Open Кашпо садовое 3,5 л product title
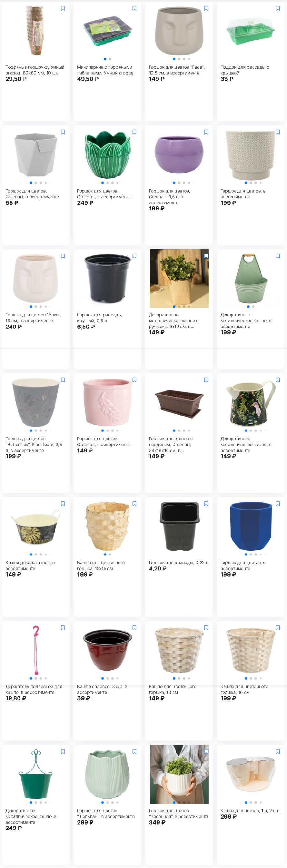This screenshot has width=287, height=868. [102, 689]
